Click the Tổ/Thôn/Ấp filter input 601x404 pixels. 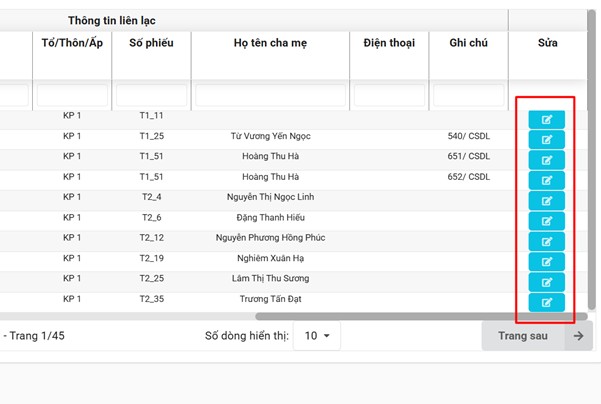72,96
